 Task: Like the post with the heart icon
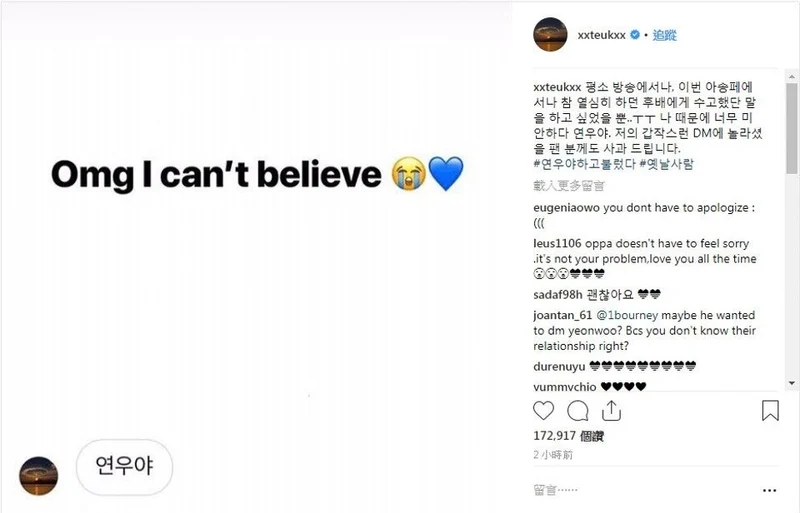(x=543, y=411)
